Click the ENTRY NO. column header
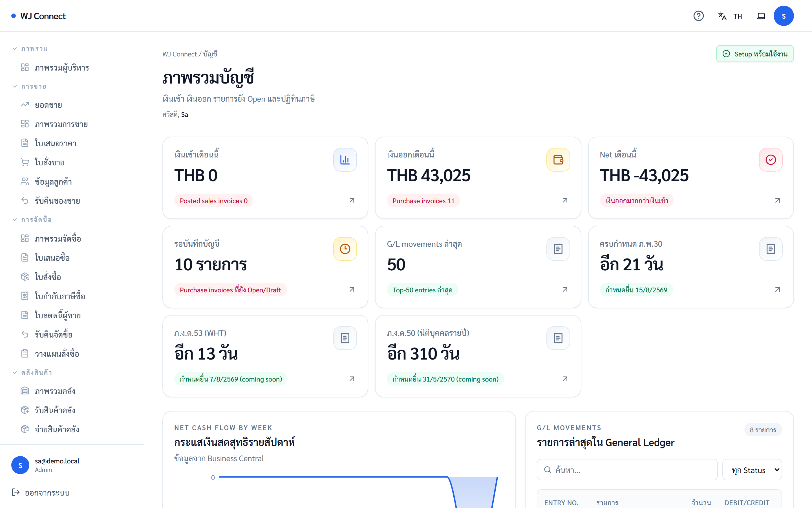Image resolution: width=812 pixels, height=508 pixels. pyautogui.click(x=561, y=503)
